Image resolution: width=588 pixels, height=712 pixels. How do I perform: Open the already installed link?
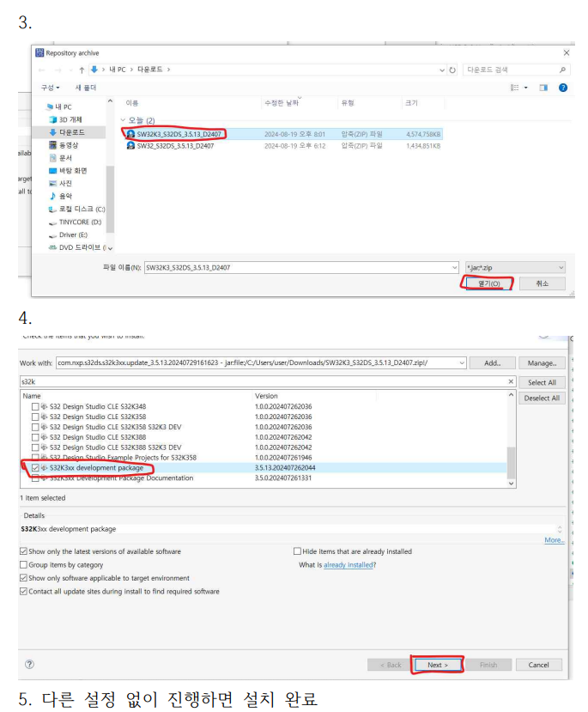coord(348,565)
